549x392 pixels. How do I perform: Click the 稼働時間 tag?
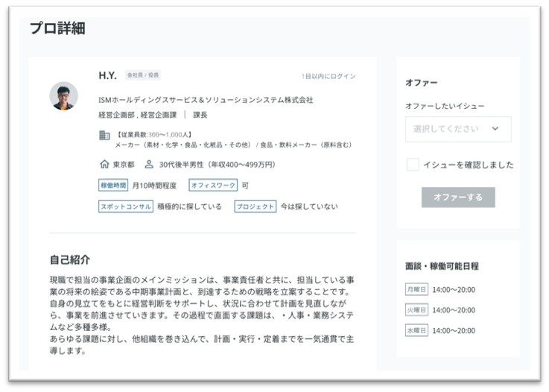[113, 185]
